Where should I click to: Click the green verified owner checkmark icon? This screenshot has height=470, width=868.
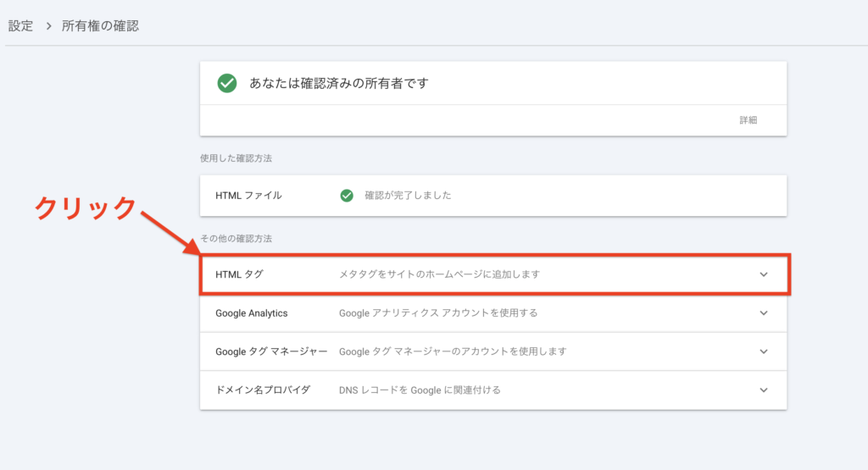(227, 83)
